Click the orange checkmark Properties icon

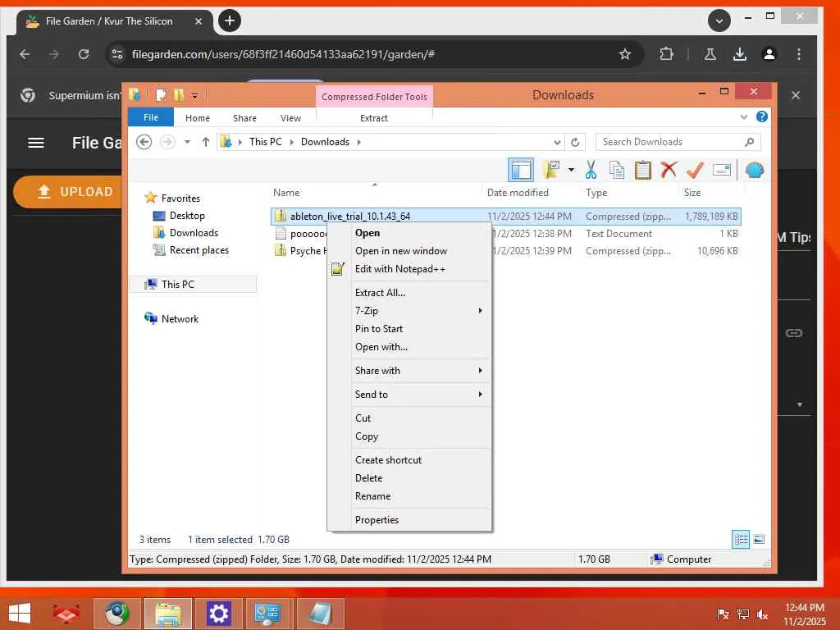point(695,170)
